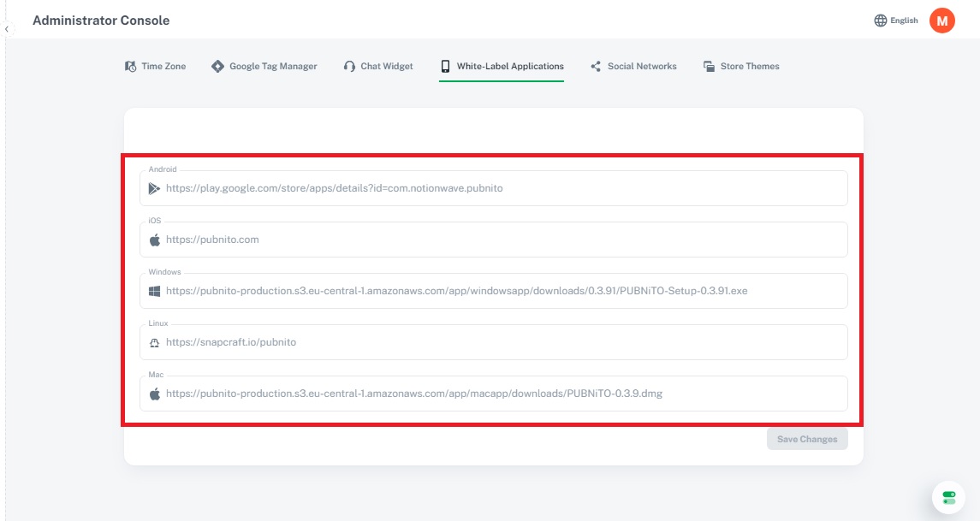Open the orange M user avatar
Screen dimensions: 980x521
pyautogui.click(x=941, y=21)
